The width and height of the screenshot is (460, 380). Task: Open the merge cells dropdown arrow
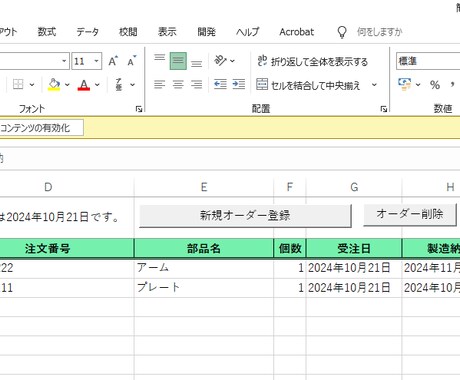(374, 85)
